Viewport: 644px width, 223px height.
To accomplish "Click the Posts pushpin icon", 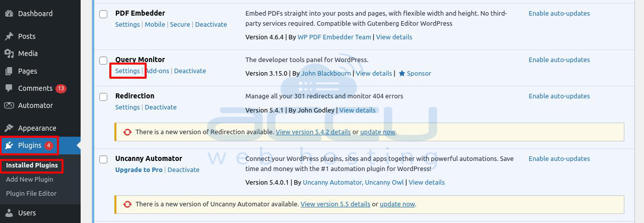I will tap(9, 36).
